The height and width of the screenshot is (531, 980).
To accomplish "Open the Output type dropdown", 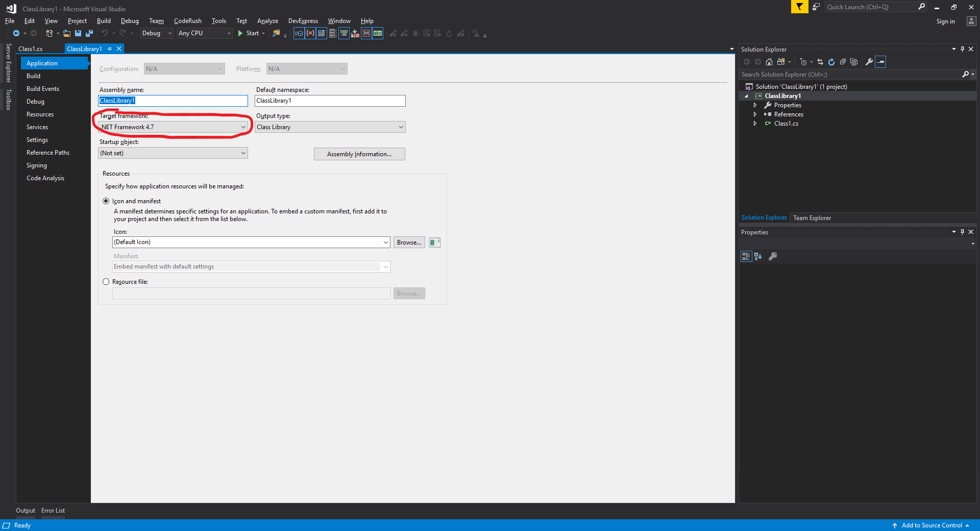I will (x=330, y=127).
